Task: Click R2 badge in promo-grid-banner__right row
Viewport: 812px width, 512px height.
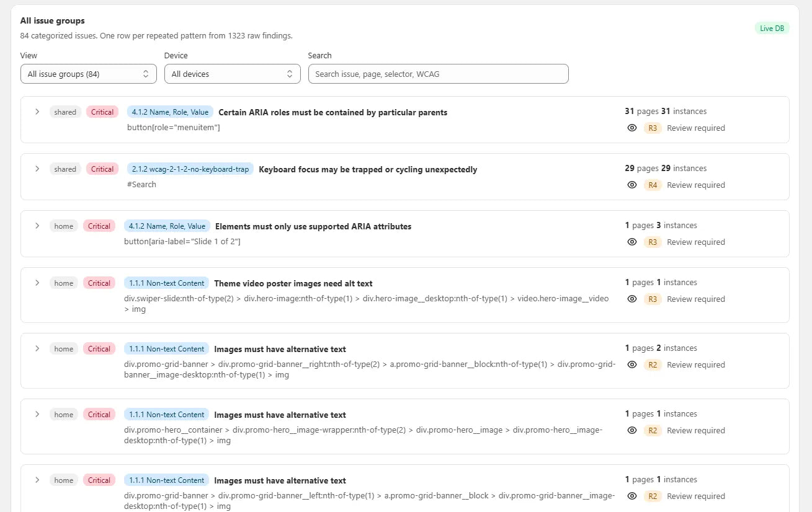Action: 653,365
